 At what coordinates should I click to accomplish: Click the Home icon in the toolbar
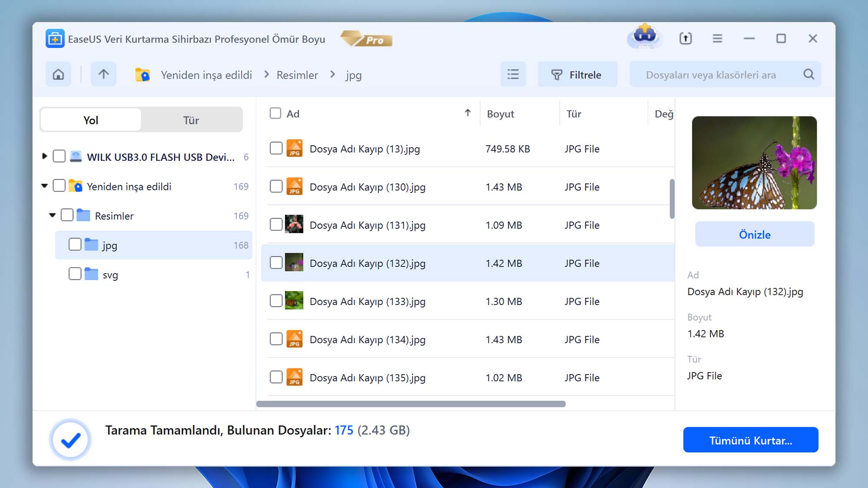point(58,74)
